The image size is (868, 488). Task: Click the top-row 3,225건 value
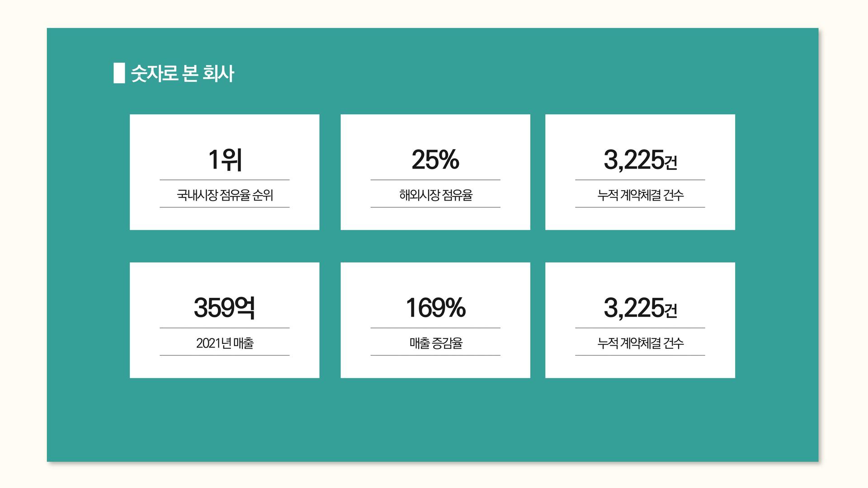tap(640, 160)
